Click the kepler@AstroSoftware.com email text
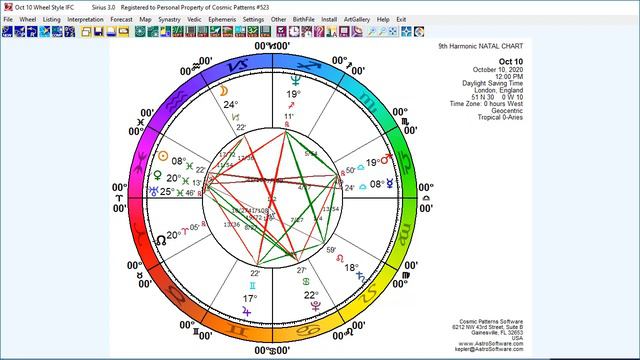Viewport: 640px width, 360px height. (x=489, y=349)
